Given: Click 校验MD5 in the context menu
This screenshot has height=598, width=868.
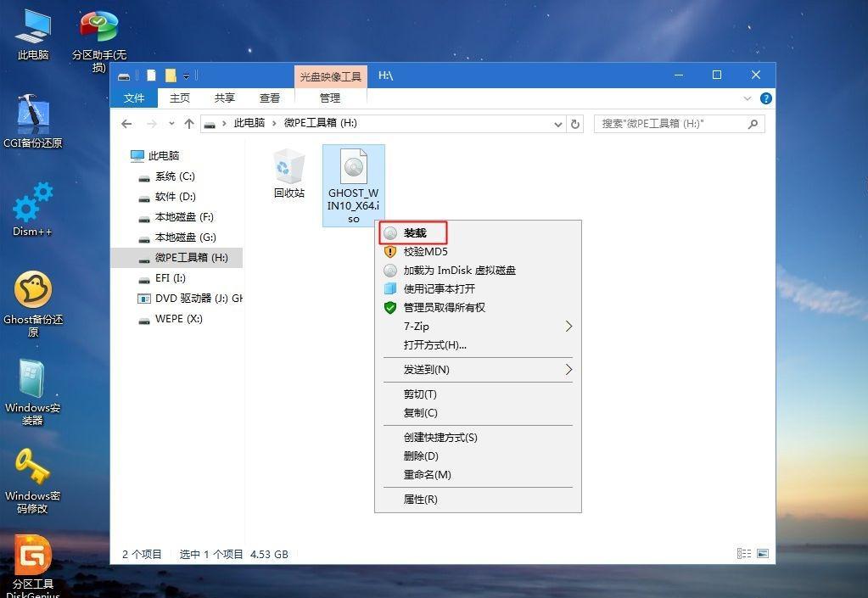Looking at the screenshot, I should pos(424,251).
